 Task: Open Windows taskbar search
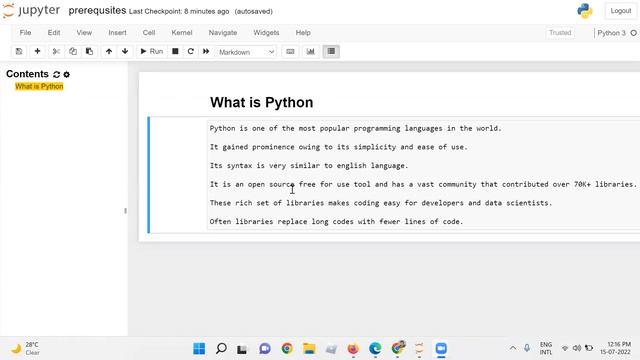(221, 349)
